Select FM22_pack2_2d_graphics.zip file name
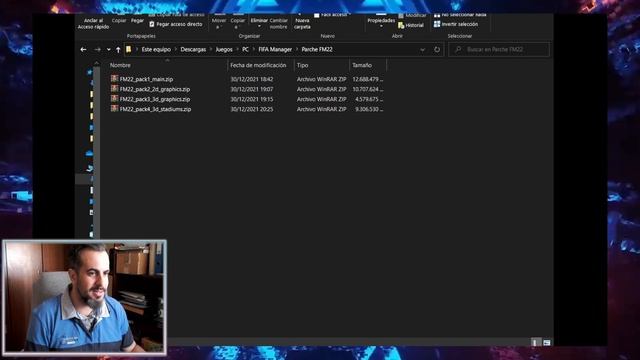 (x=155, y=89)
